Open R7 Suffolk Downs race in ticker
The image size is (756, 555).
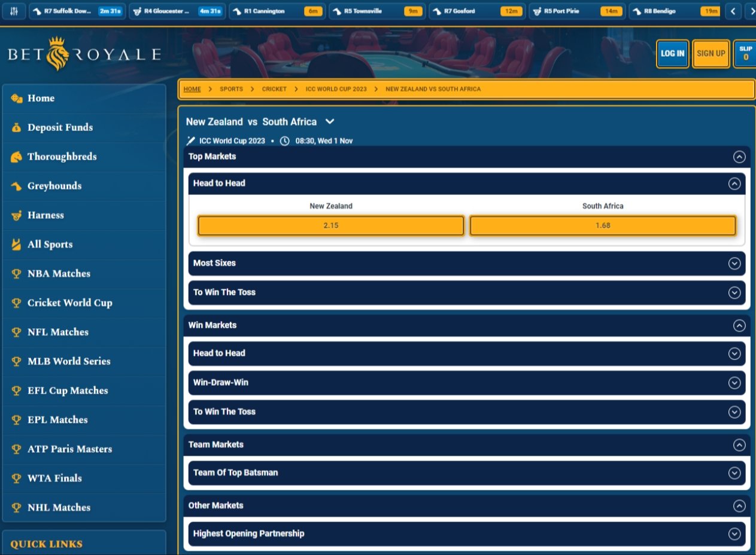78,11
